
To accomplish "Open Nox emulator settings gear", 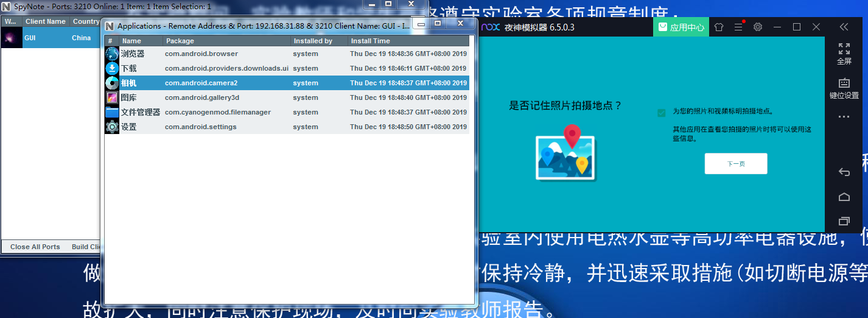I will click(758, 27).
